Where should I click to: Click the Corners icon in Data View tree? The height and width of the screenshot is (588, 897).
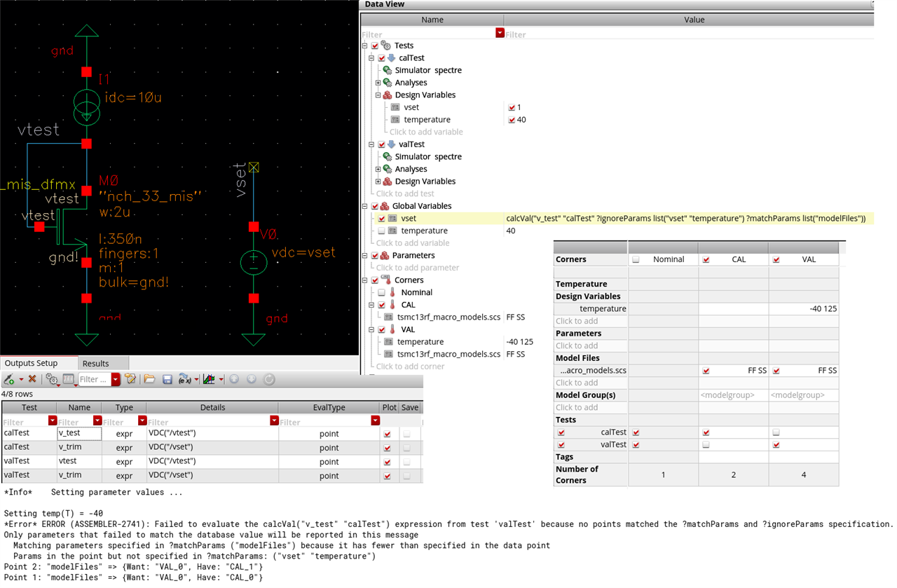(x=385, y=280)
